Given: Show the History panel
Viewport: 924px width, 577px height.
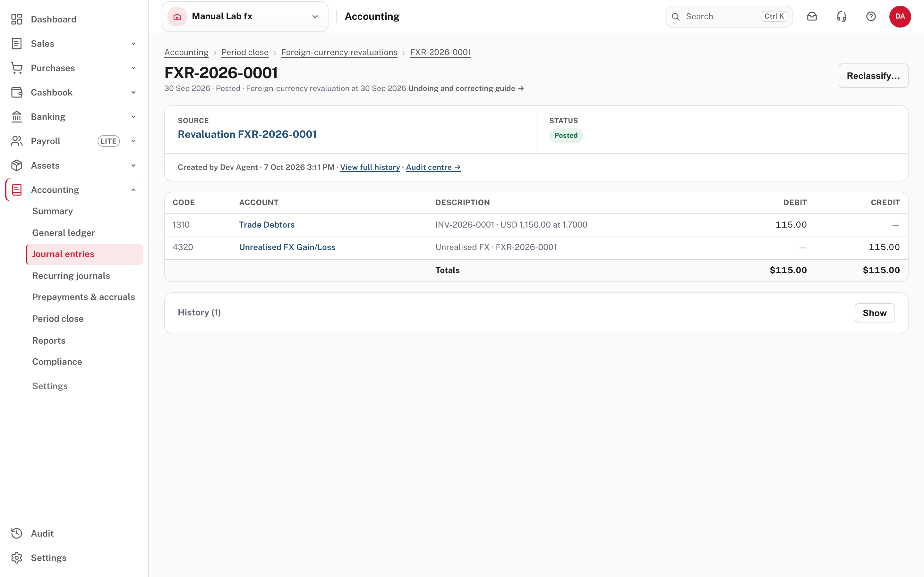Looking at the screenshot, I should [x=874, y=313].
